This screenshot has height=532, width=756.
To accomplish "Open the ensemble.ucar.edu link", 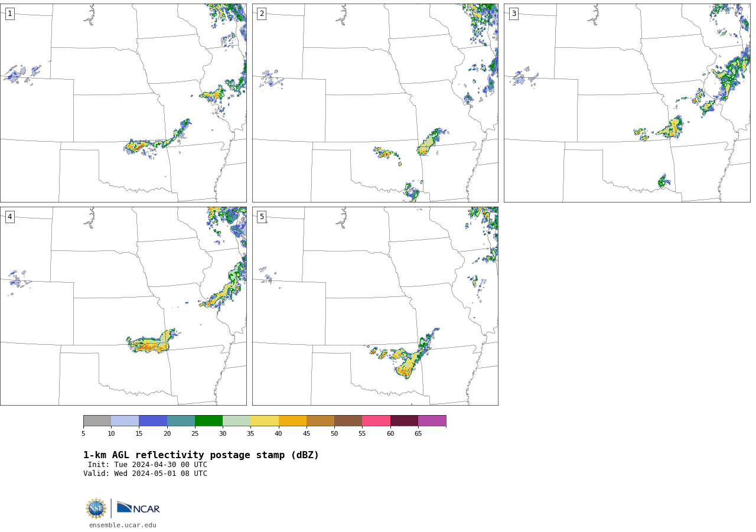I will click(123, 525).
